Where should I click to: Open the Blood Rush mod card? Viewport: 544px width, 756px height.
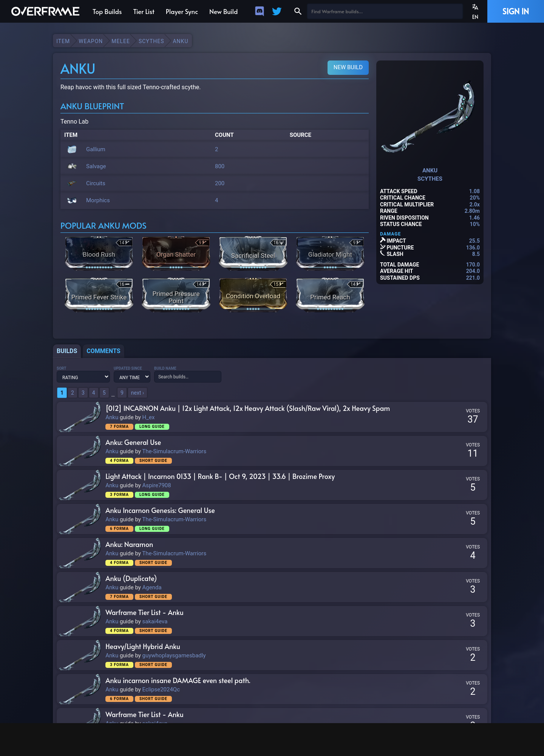99,253
